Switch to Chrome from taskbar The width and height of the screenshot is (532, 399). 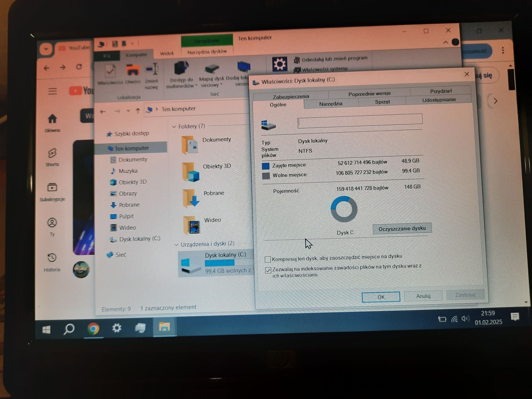coord(93,329)
